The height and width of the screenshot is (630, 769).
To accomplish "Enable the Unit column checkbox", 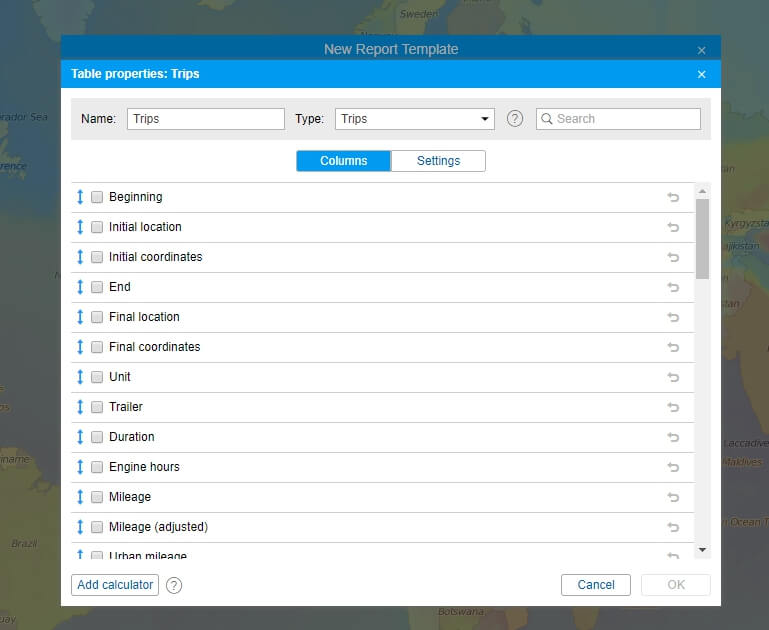I will [x=97, y=377].
